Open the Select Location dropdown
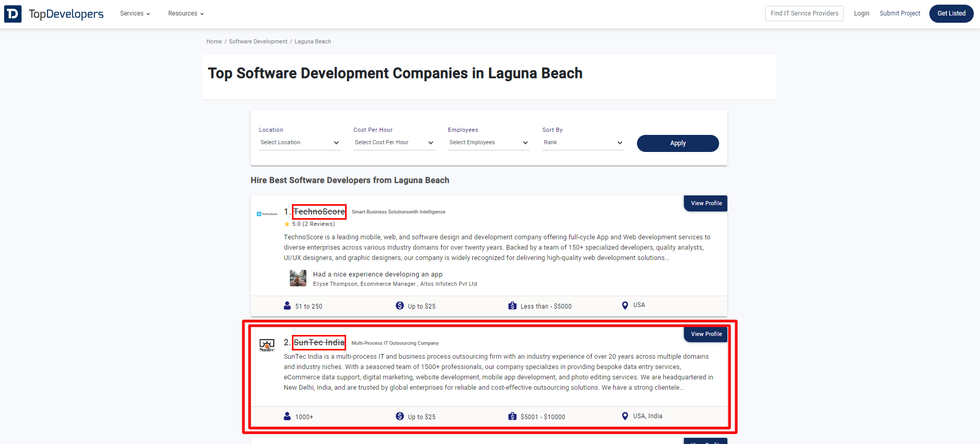Screen dimensions: 980x444 (x=300, y=143)
